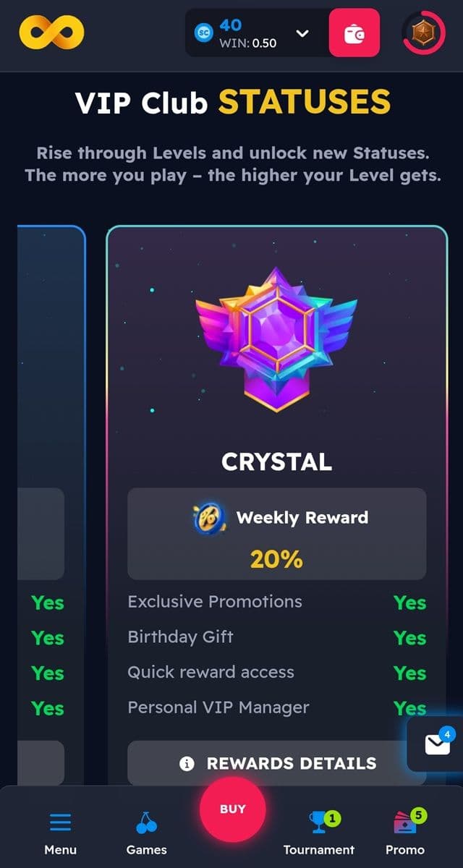Select the Weekly Reward 20% panel
The height and width of the screenshot is (868, 463).
tap(277, 534)
